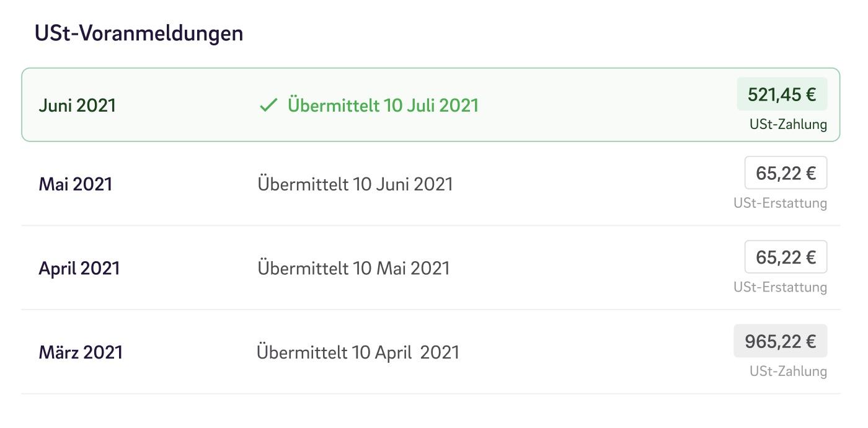
Task: Select the 'Juni 2021' month label
Action: pyautogui.click(x=77, y=105)
